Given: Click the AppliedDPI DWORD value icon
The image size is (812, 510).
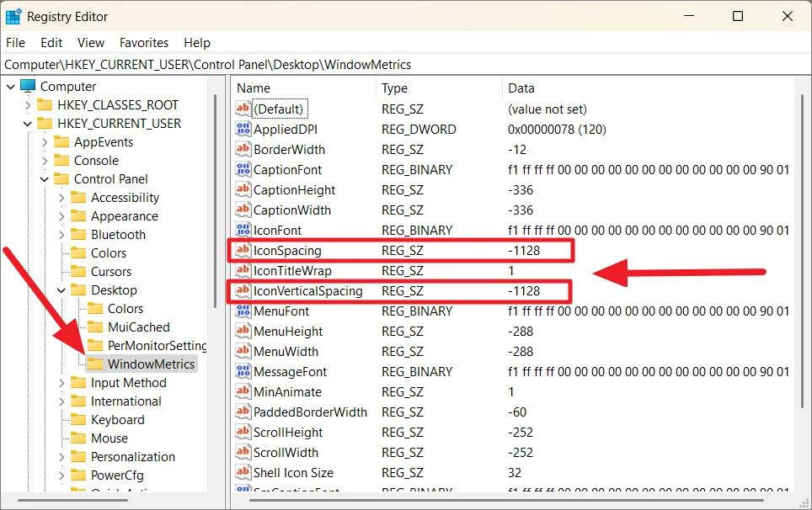Looking at the screenshot, I should pos(243,130).
